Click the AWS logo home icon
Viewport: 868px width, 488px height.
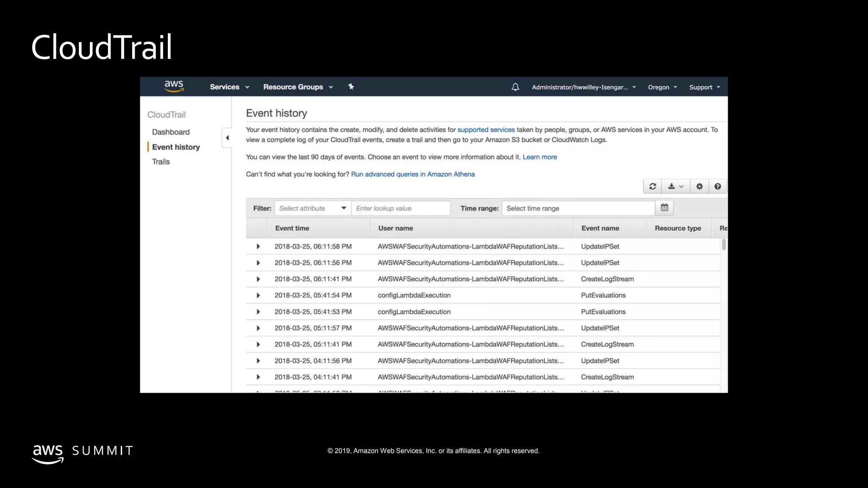click(174, 86)
